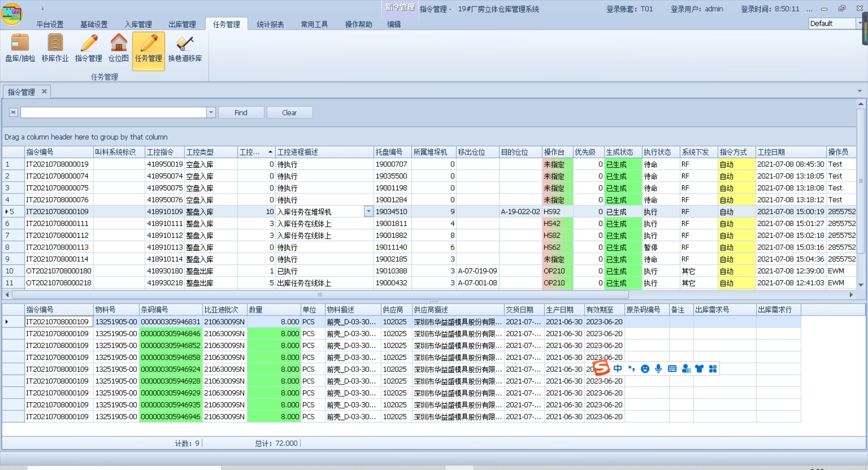Image resolution: width=868 pixels, height=470 pixels.
Task: Open the 常用工具 ribbon tab
Action: (314, 24)
